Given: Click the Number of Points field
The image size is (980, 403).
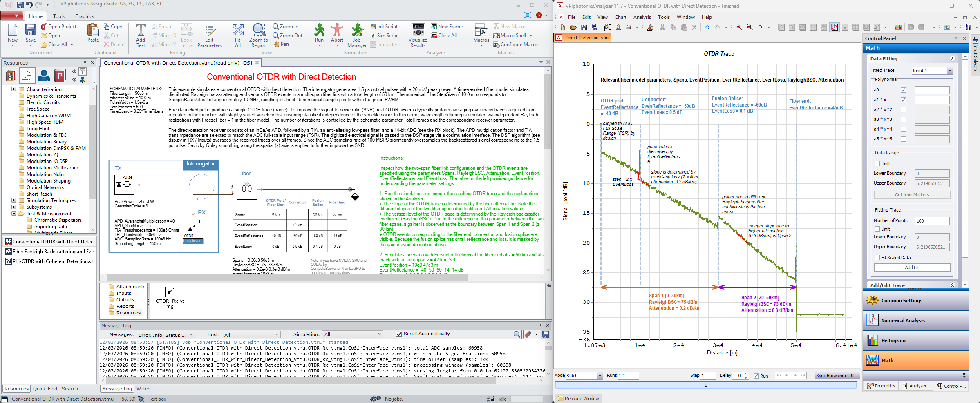Looking at the screenshot, I should pos(932,221).
